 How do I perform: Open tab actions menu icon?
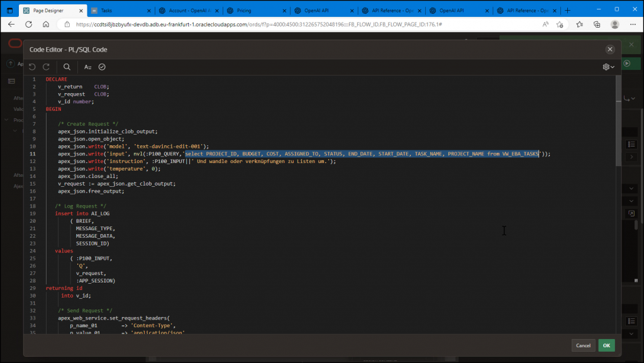pyautogui.click(x=10, y=10)
